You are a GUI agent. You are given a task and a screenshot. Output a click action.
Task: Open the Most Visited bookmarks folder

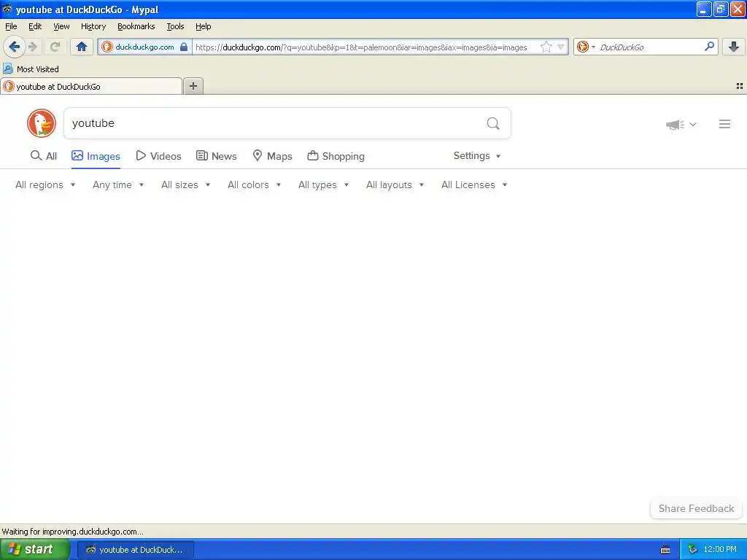click(x=31, y=69)
